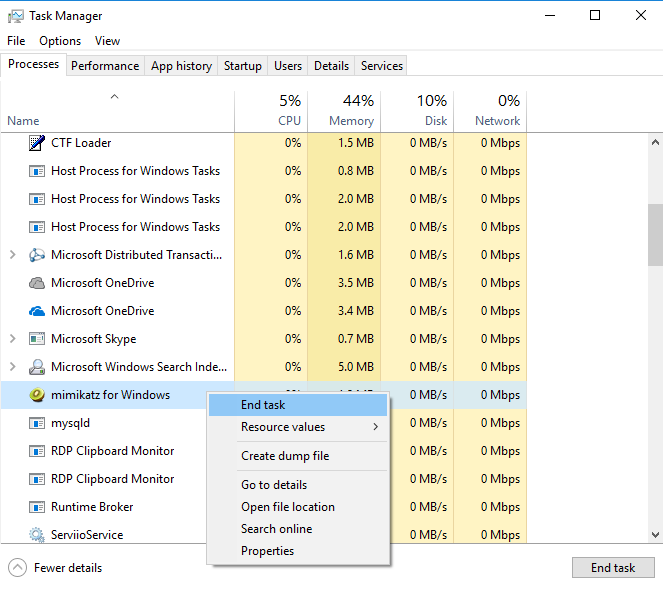Click the 0.7 MB memory value
Viewport: 663px width, 591px height.
(x=356, y=339)
